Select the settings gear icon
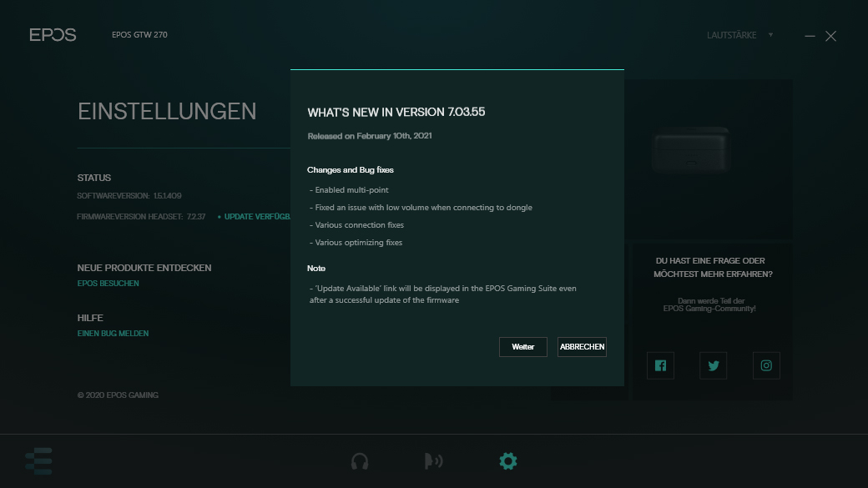 click(507, 460)
